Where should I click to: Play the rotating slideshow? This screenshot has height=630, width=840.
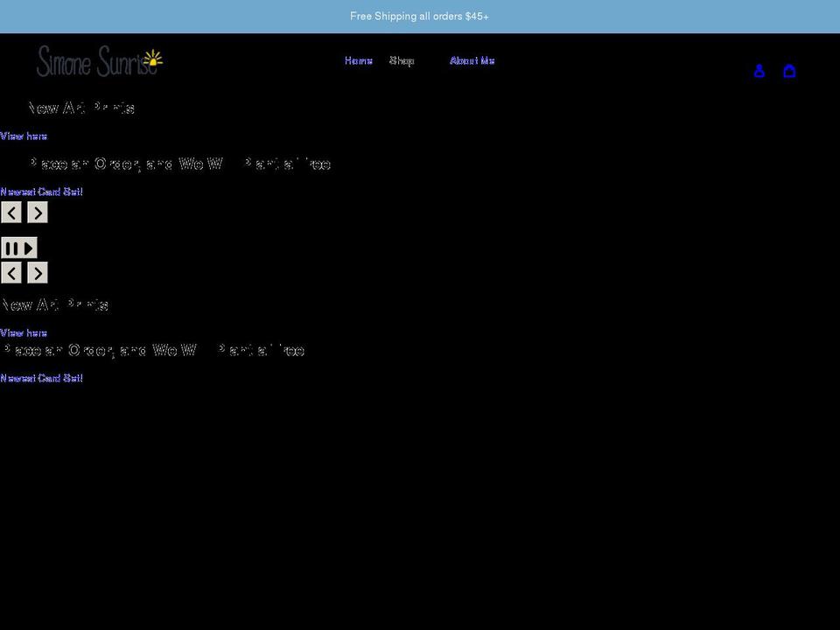point(26,248)
